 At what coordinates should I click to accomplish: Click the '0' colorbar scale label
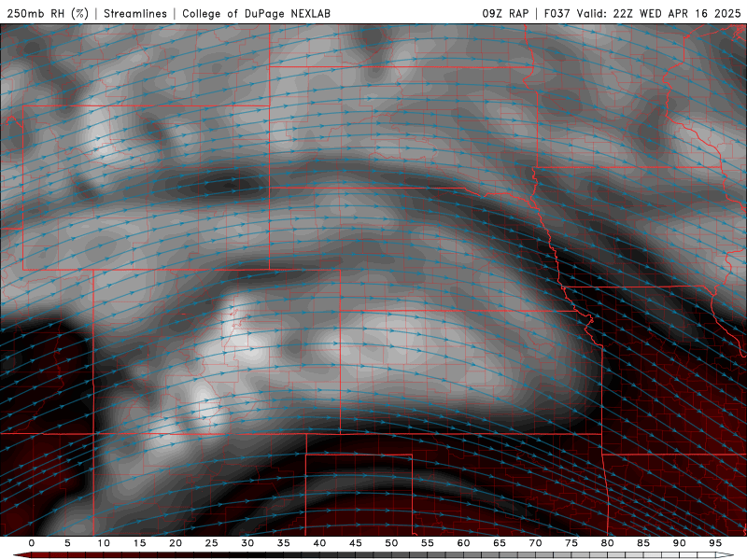(x=32, y=543)
